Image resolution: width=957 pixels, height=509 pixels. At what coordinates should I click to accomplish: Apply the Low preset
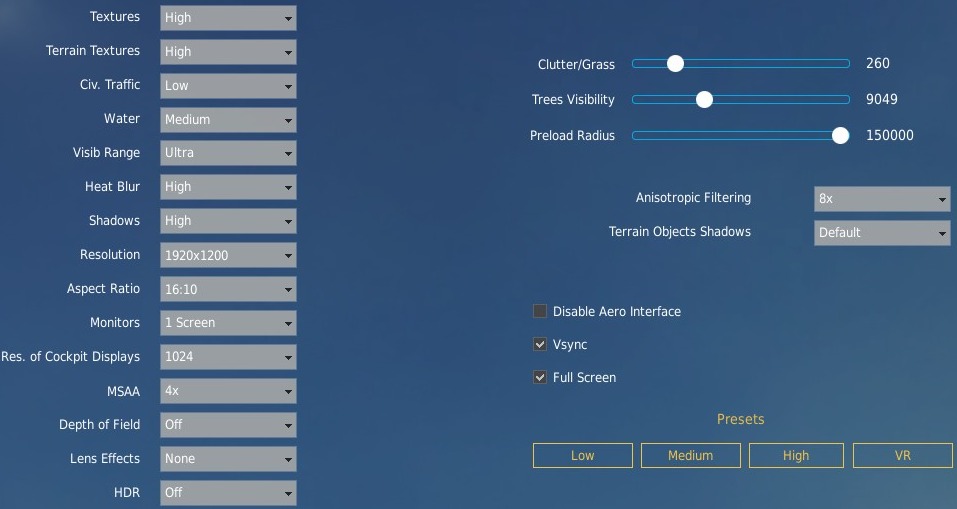click(x=582, y=456)
